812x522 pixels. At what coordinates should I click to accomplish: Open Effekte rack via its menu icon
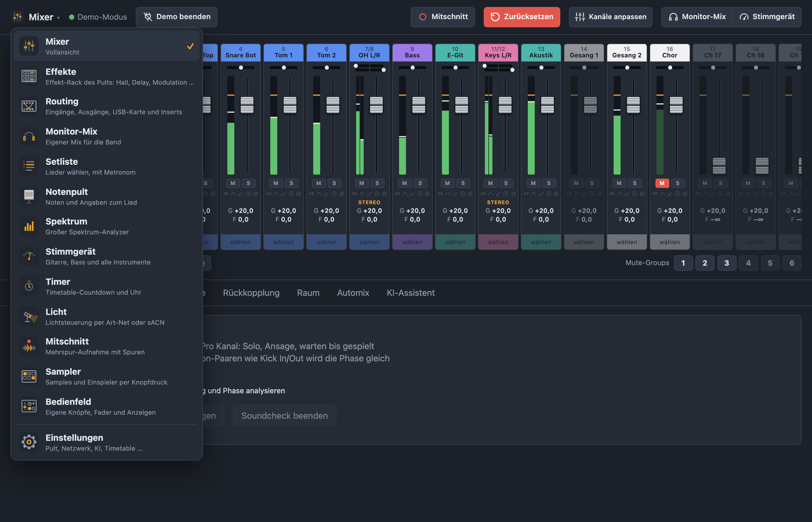pos(29,76)
